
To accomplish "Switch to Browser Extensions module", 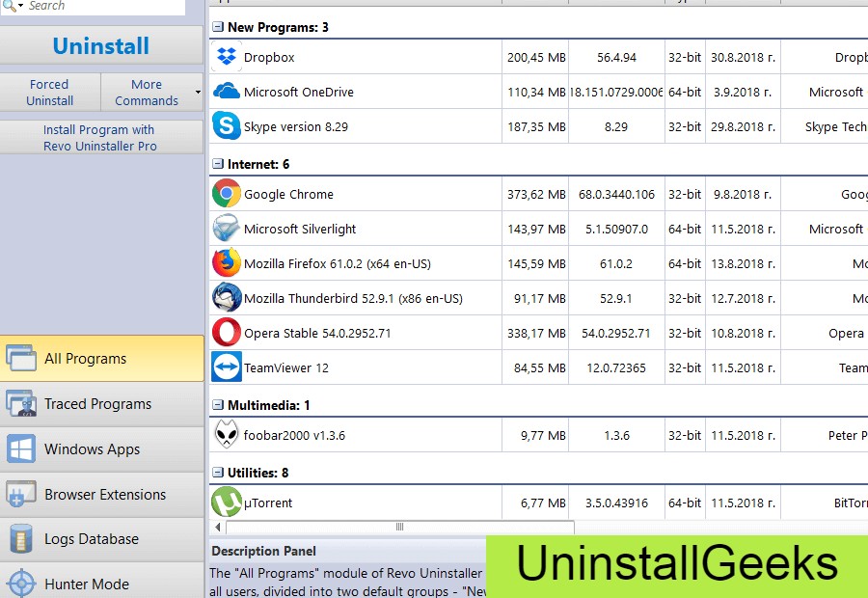I will [102, 495].
